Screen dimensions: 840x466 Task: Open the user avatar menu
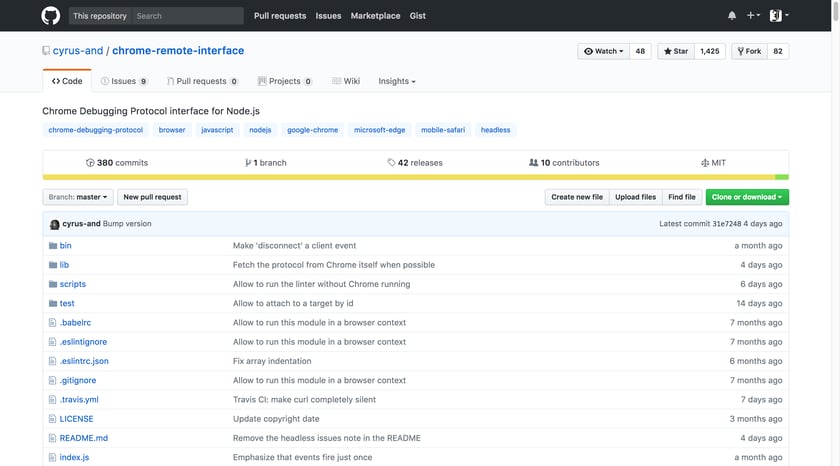click(x=779, y=16)
